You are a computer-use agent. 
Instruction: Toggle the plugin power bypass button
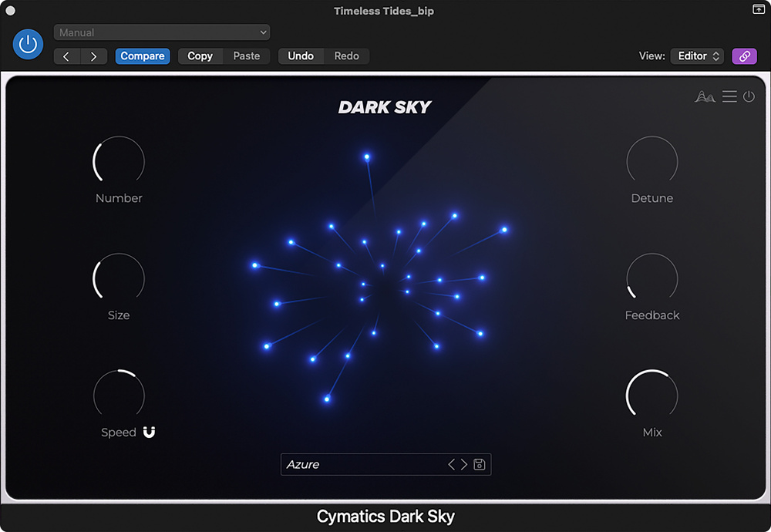click(28, 44)
